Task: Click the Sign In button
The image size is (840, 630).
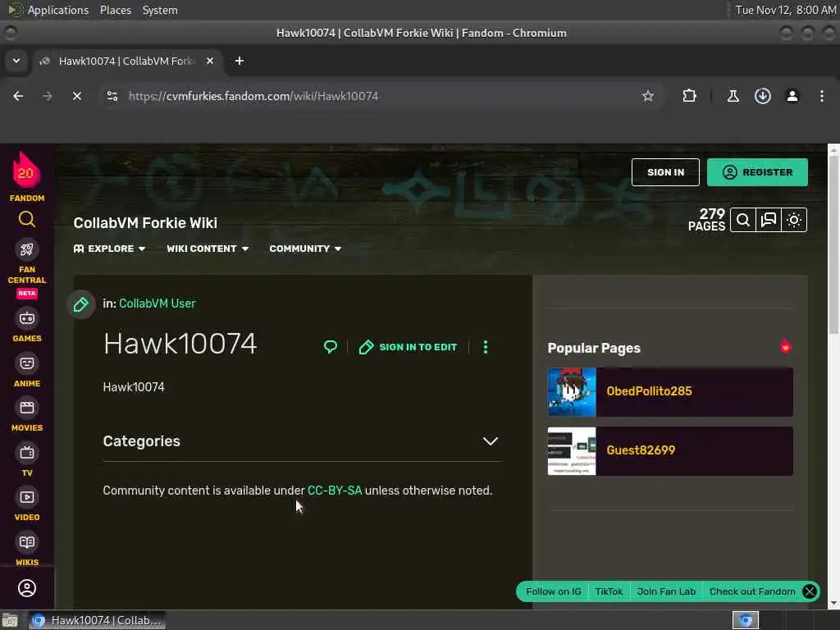Action: coord(665,172)
